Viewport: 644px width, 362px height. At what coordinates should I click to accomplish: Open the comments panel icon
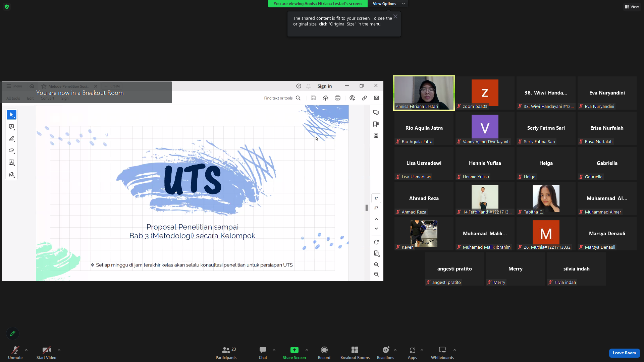point(376,113)
